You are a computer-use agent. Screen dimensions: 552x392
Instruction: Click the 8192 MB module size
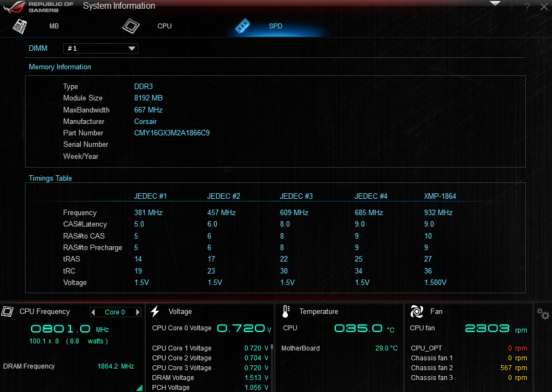click(x=148, y=98)
